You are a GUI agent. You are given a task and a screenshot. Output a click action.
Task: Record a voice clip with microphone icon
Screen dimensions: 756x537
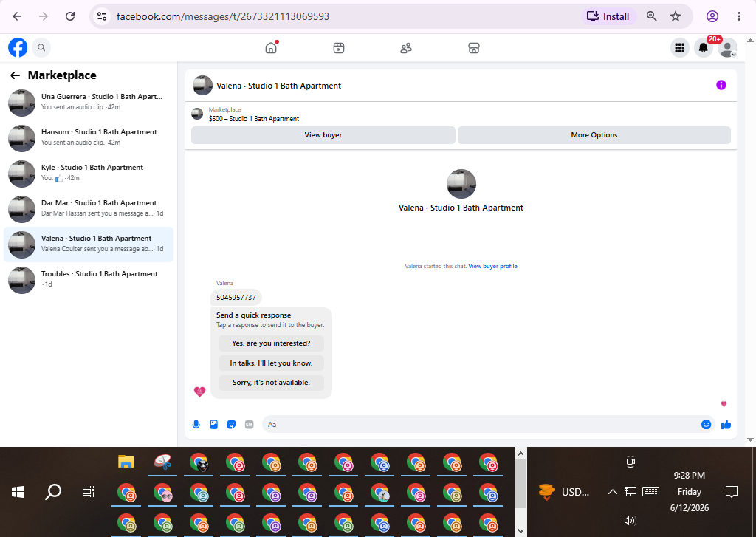point(196,425)
